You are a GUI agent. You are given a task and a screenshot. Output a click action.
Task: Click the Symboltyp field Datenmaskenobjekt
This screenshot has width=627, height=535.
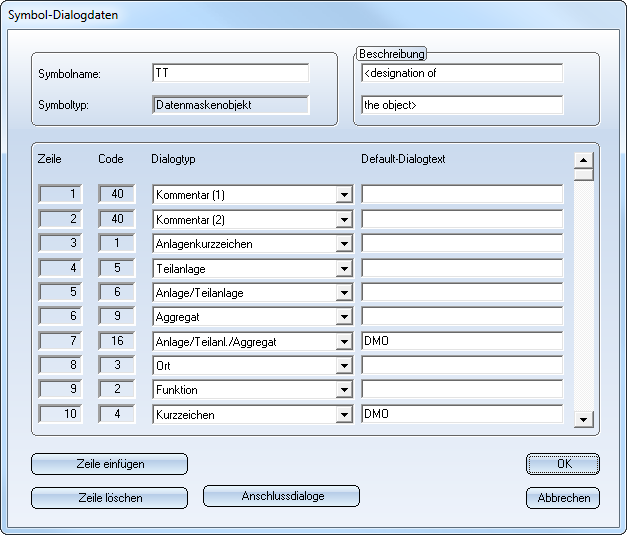pyautogui.click(x=230, y=105)
